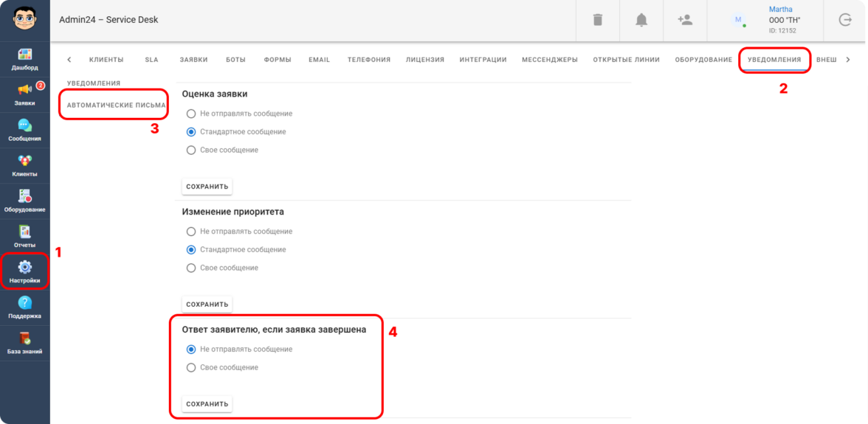The height and width of the screenshot is (424, 868).
Task: Click the user avatar M
Action: pyautogui.click(x=738, y=20)
